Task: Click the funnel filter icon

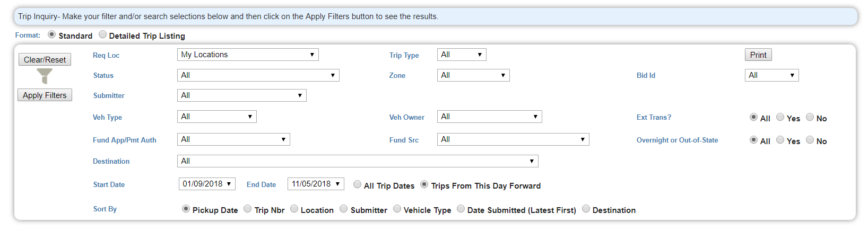Action: pos(45,76)
